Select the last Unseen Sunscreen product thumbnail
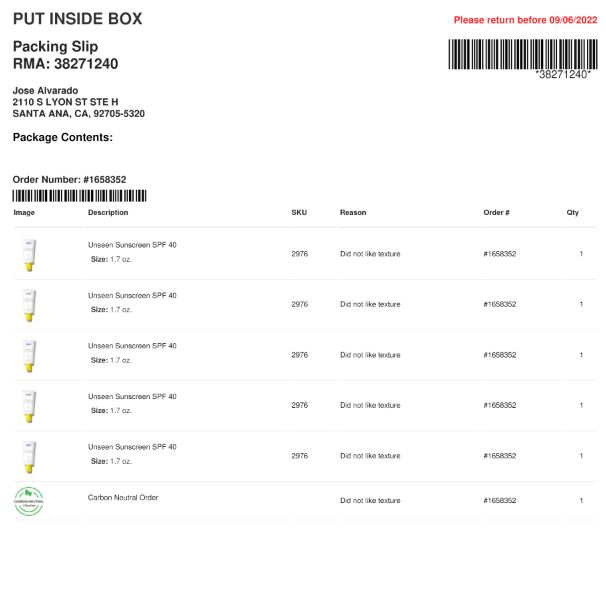Screen dimensions: 606x592 click(x=29, y=457)
